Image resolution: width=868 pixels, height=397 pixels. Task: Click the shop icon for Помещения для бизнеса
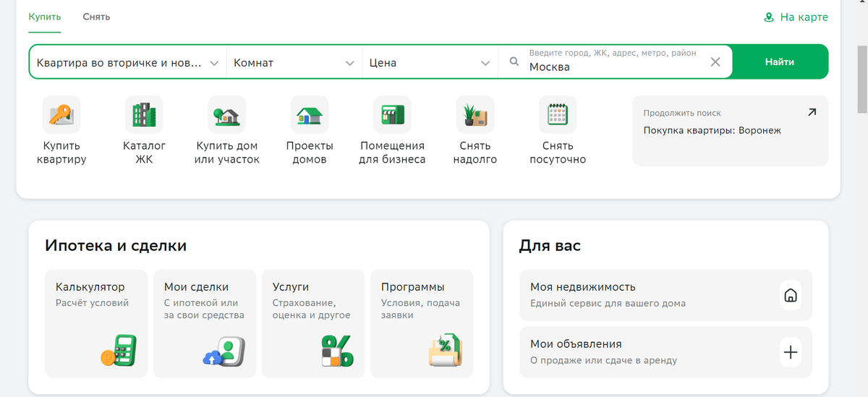coord(392,114)
